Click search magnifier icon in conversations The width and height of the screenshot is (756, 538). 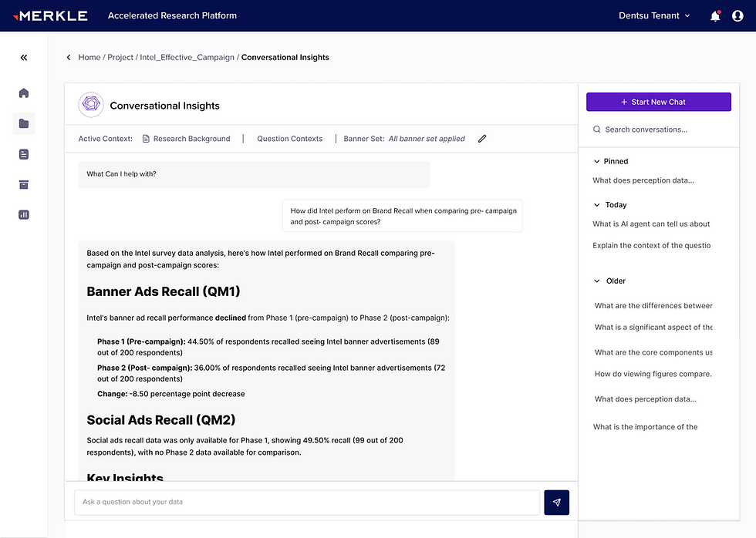597,129
